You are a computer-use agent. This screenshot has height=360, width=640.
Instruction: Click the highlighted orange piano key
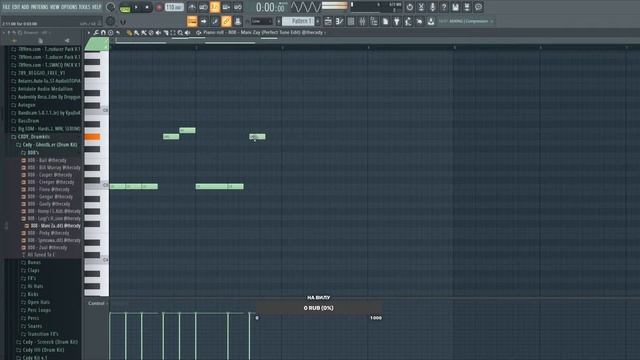[x=93, y=137]
